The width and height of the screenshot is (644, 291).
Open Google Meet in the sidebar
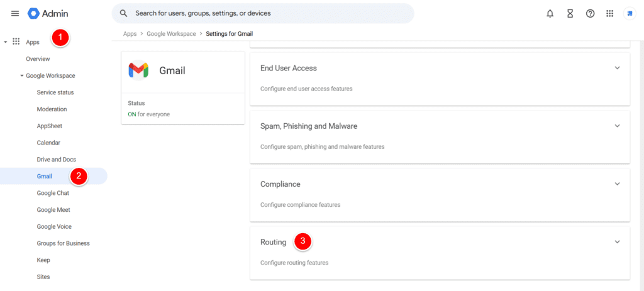pyautogui.click(x=53, y=210)
